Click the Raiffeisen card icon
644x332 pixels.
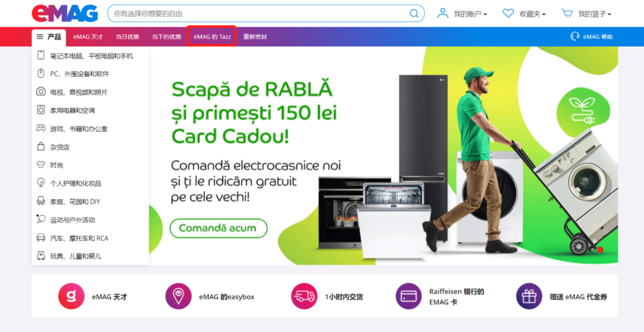(409, 296)
